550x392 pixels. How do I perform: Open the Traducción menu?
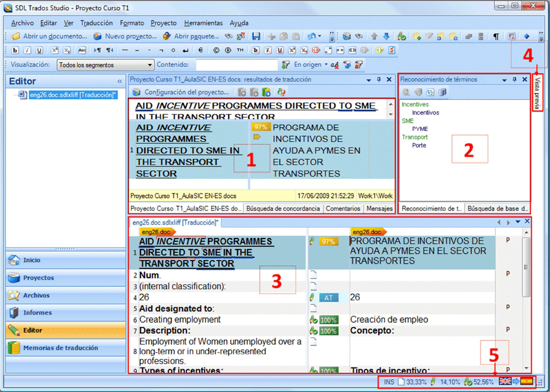[97, 23]
